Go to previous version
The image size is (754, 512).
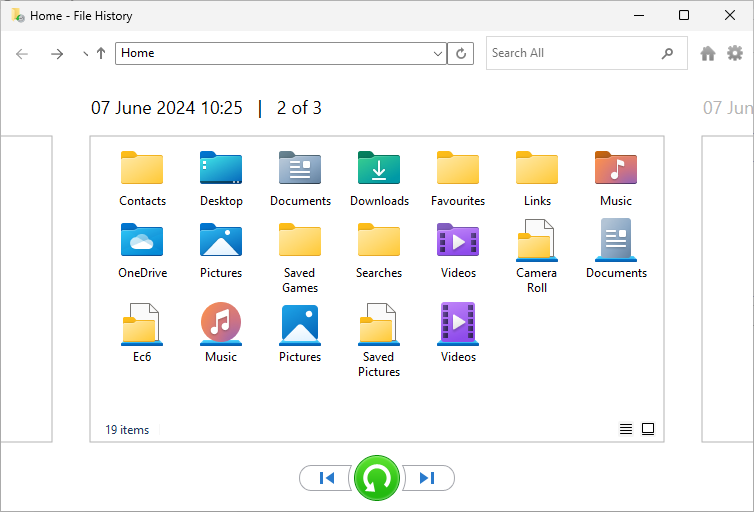pos(327,478)
